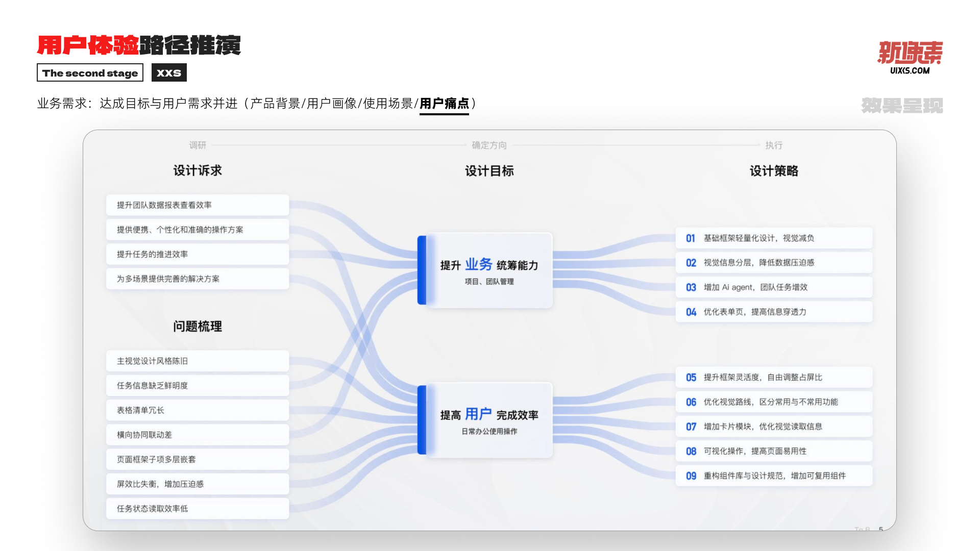Click the "The second stage" label box
Viewport: 980px width, 551px height.
90,73
